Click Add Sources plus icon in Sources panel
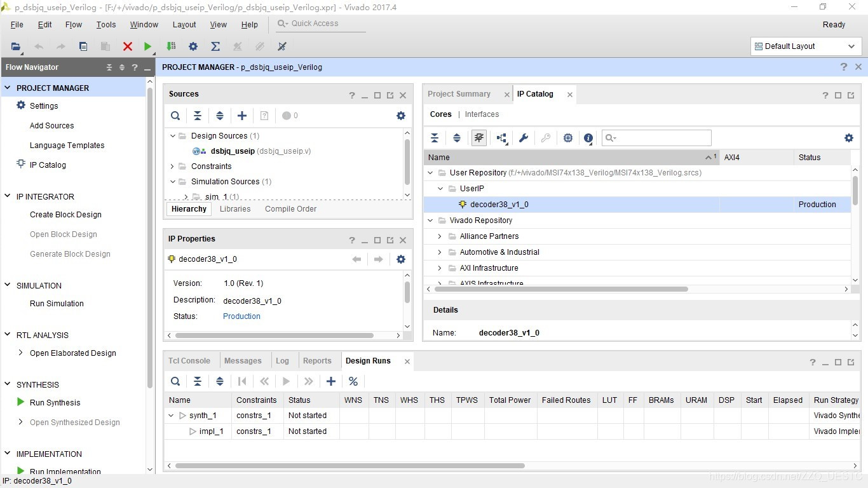Viewport: 868px width, 488px height. (x=242, y=116)
